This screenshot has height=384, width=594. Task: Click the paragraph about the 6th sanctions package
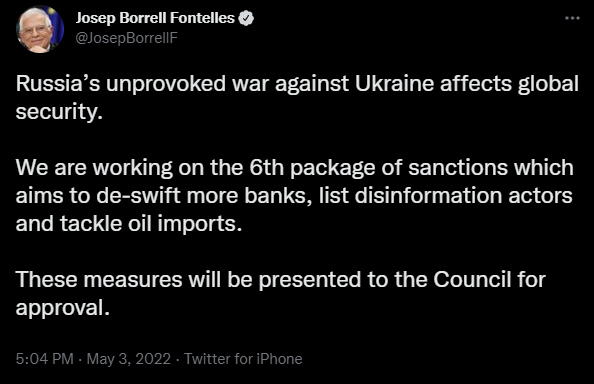pyautogui.click(x=294, y=195)
